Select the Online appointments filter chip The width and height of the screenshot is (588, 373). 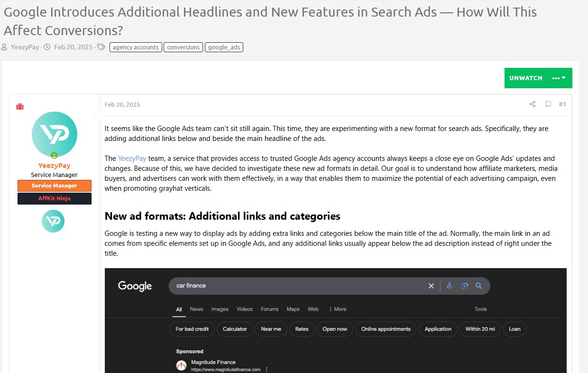tap(386, 329)
